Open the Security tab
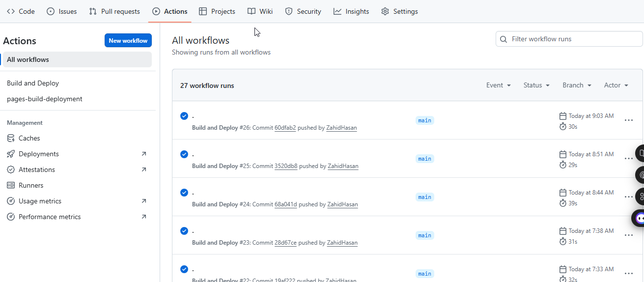644x282 pixels. click(x=303, y=11)
